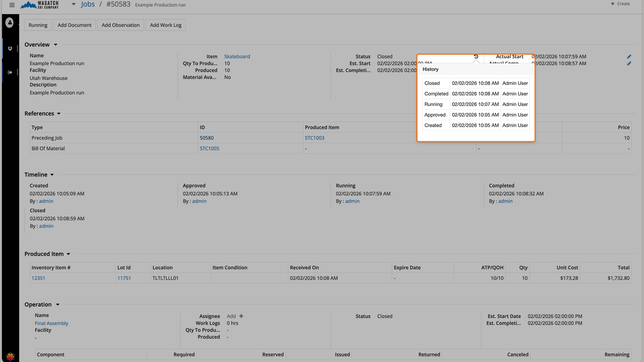Open preceding job 50580
The width and height of the screenshot is (644, 362).
(x=206, y=138)
